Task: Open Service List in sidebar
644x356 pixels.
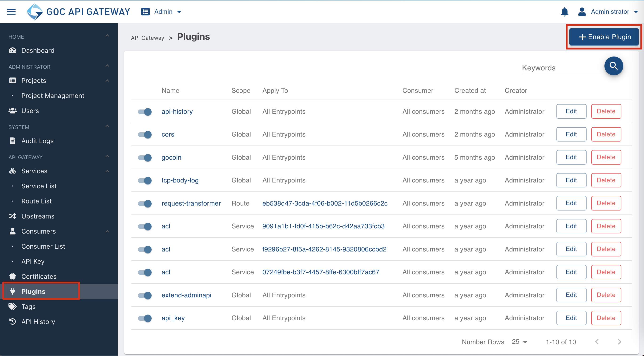Action: 39,186
